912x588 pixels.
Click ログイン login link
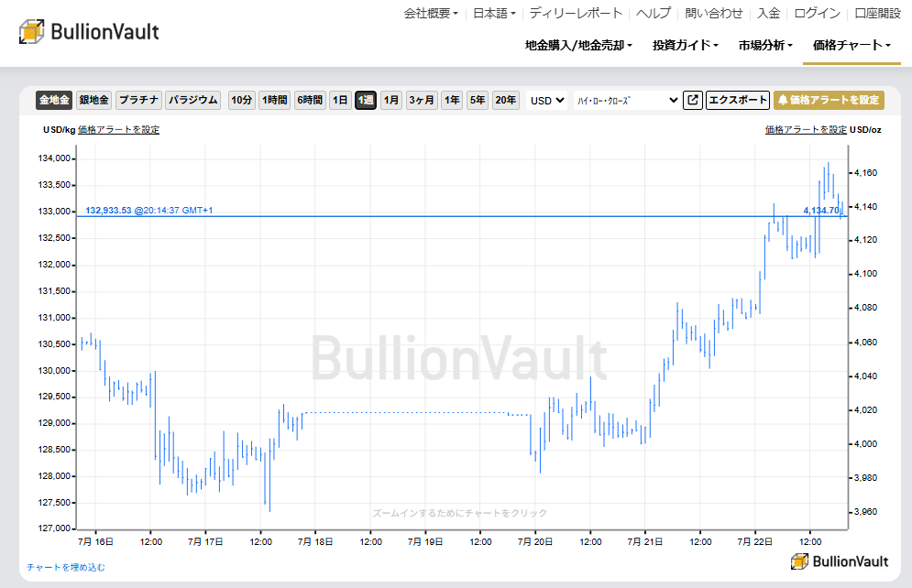[x=818, y=14]
